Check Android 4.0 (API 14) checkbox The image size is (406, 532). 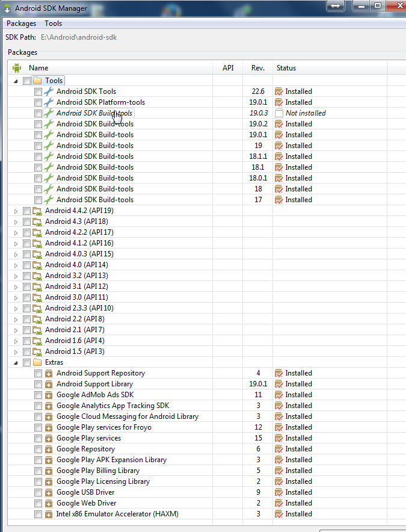[27, 265]
